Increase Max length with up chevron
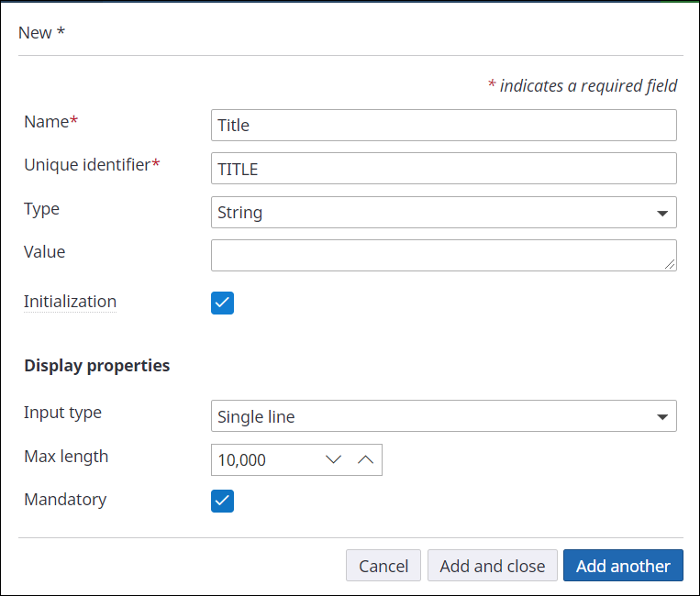This screenshot has width=700, height=596. [x=365, y=460]
